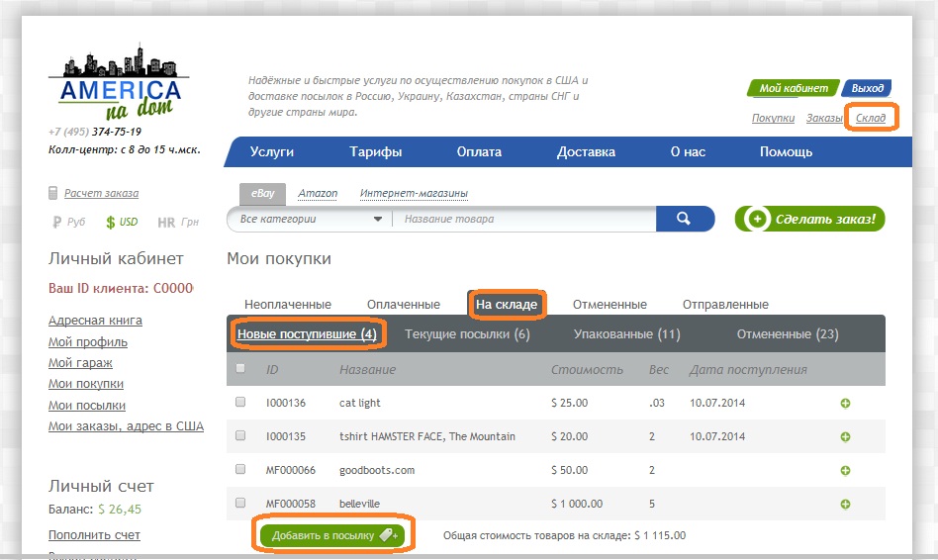938x560 pixels.
Task: Switch to Упакованные (11) tab
Action: tap(626, 334)
